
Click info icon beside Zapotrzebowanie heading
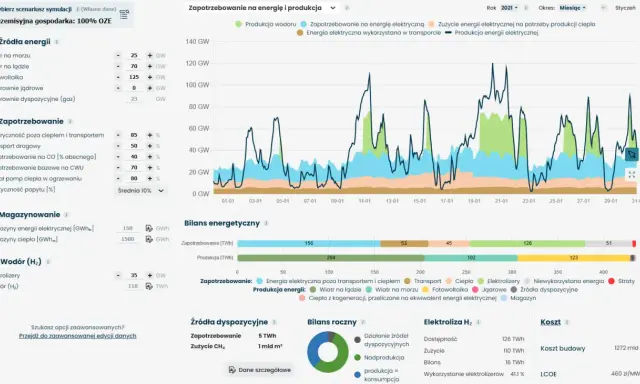70,122
